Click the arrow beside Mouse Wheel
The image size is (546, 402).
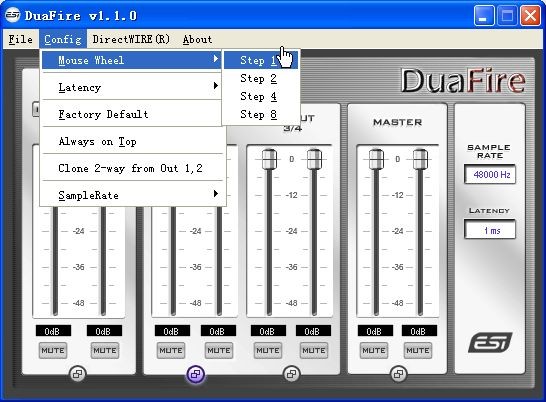click(x=216, y=59)
